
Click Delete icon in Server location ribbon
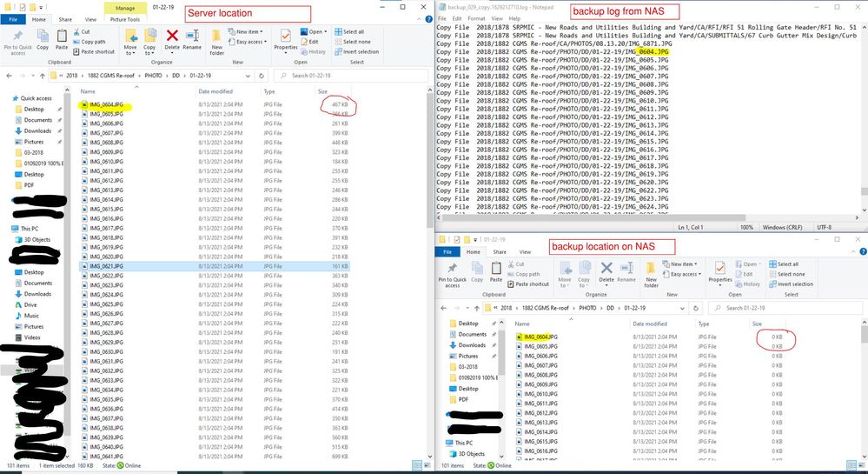click(x=172, y=40)
